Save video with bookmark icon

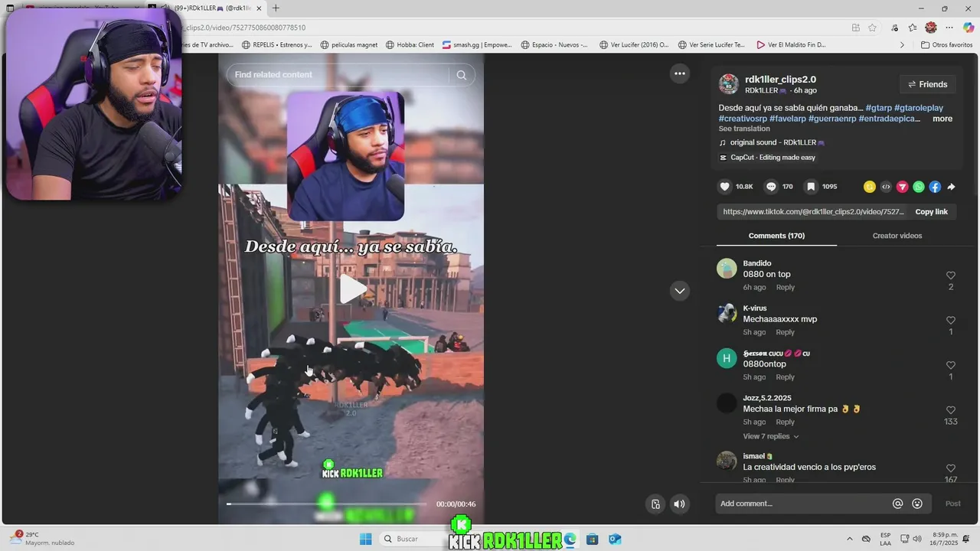point(811,187)
